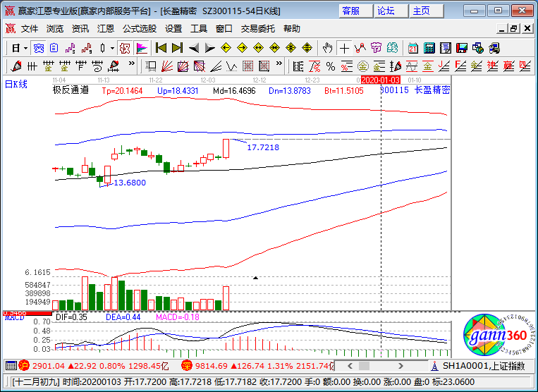Click the red 2020-01-03 date marker
Screen dimensions: 538x392
381,80
